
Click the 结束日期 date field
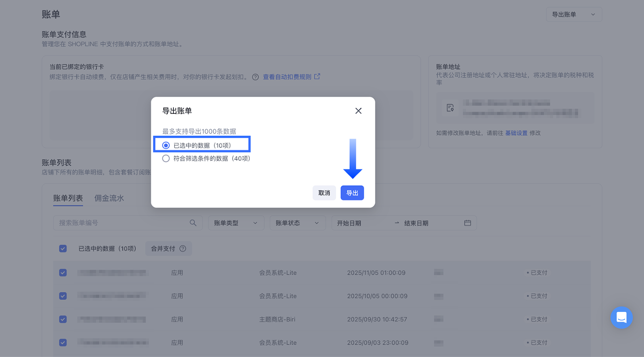(x=416, y=223)
